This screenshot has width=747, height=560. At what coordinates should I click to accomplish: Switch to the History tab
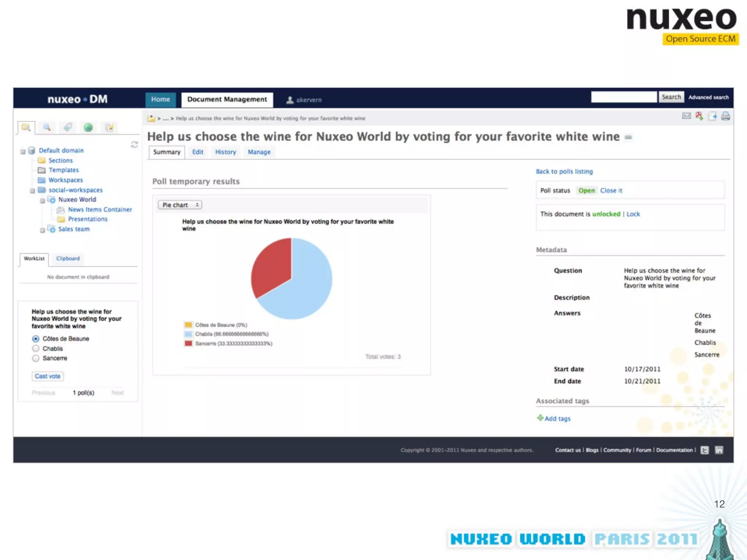[x=225, y=152]
